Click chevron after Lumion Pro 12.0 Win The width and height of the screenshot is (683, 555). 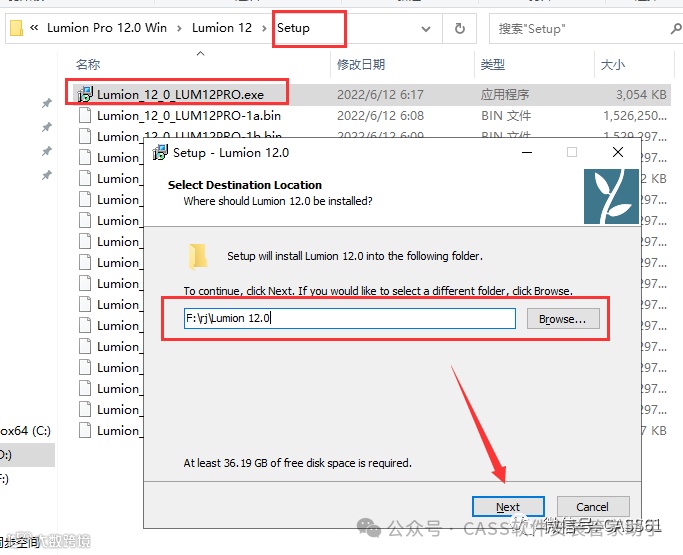[179, 28]
